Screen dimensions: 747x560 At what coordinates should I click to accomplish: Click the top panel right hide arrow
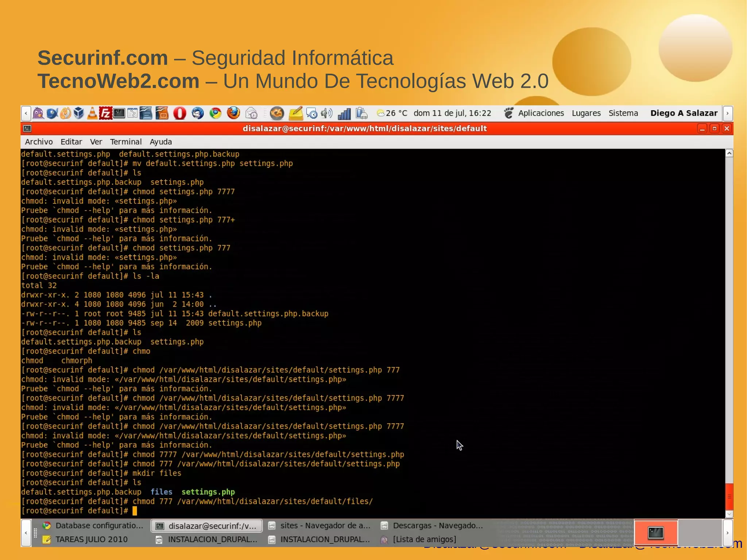click(x=727, y=113)
